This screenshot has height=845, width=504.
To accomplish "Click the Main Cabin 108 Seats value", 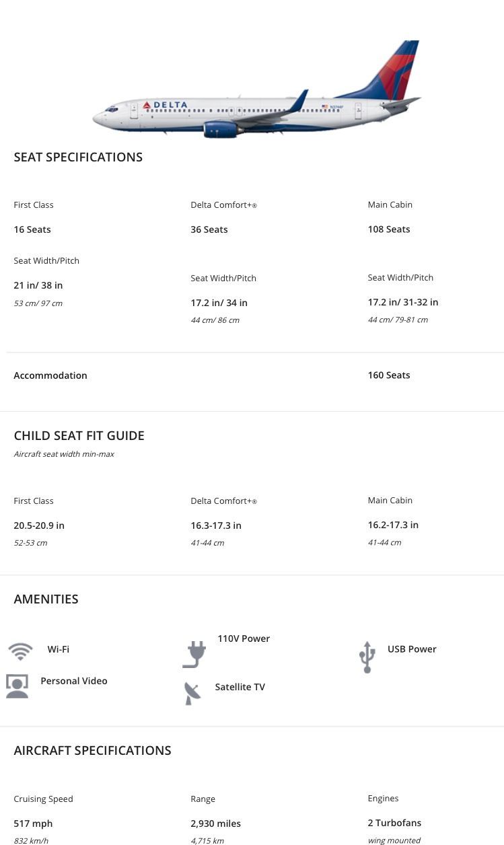I will 389,229.
